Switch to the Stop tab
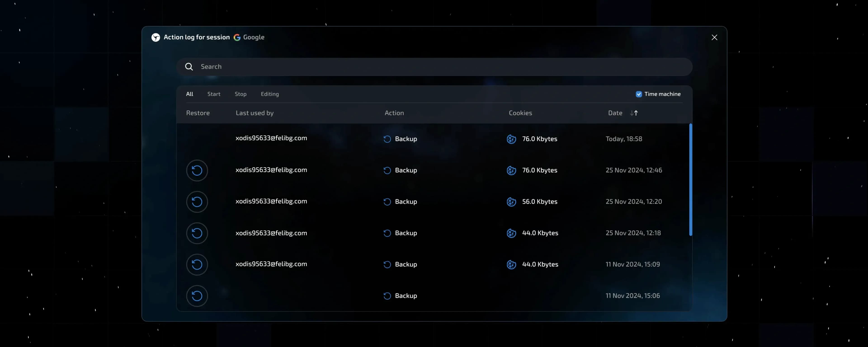 click(x=240, y=94)
